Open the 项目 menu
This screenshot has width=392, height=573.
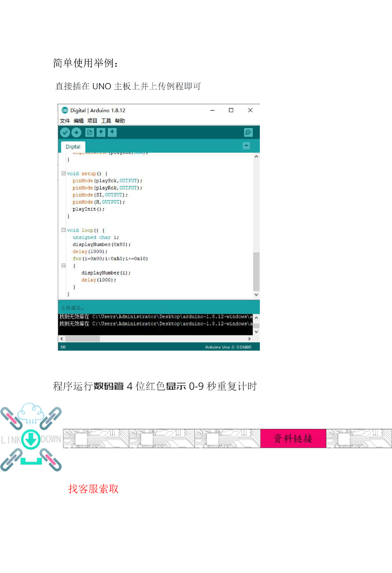tap(92, 121)
